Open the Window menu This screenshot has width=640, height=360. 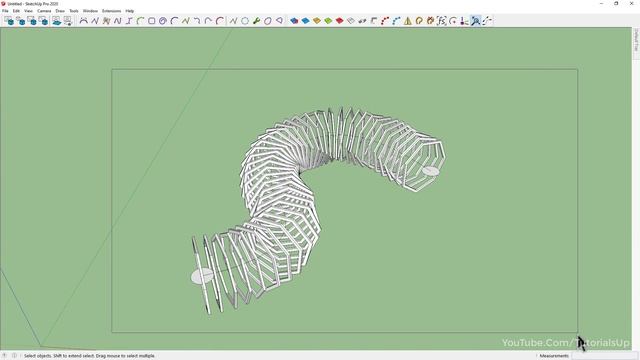click(x=90, y=11)
